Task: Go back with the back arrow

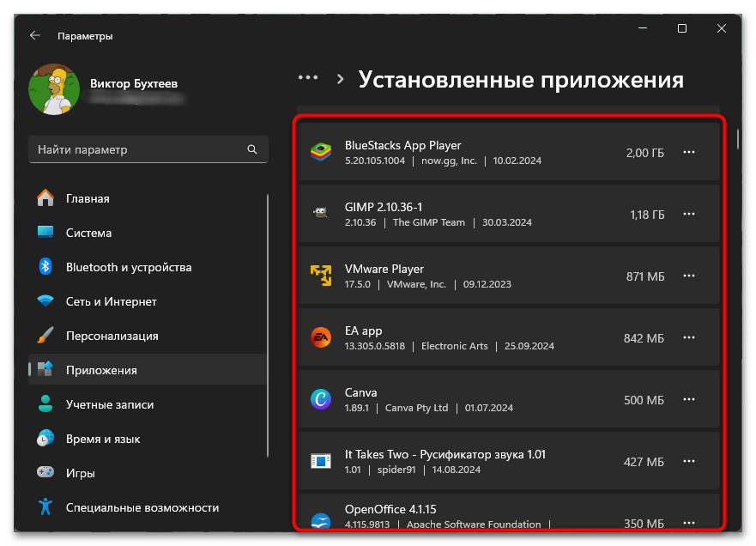Action: pos(34,35)
